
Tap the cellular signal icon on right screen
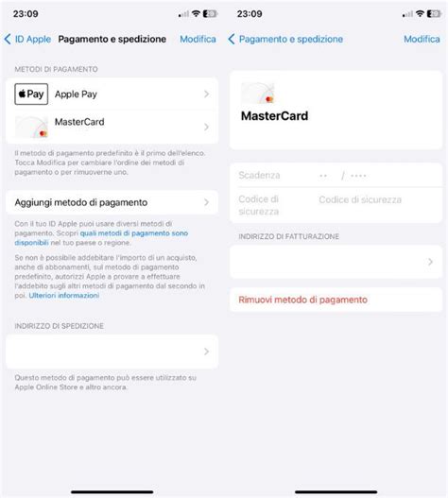[408, 14]
